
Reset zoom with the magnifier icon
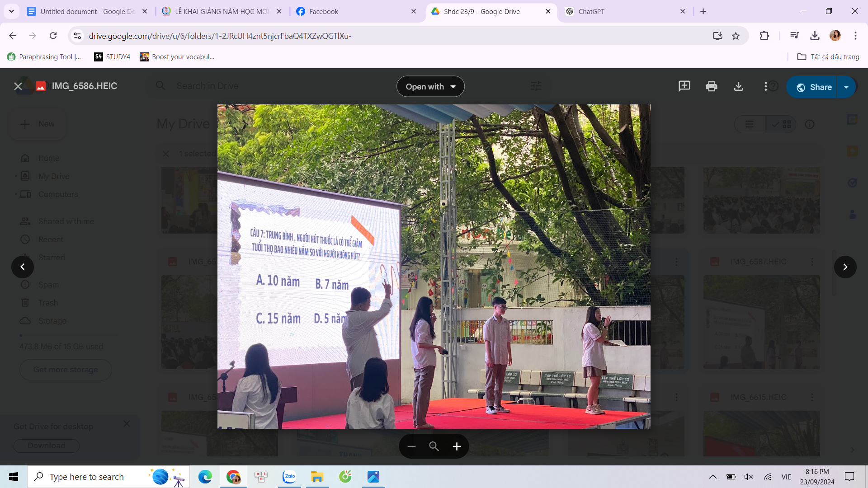pos(434,446)
